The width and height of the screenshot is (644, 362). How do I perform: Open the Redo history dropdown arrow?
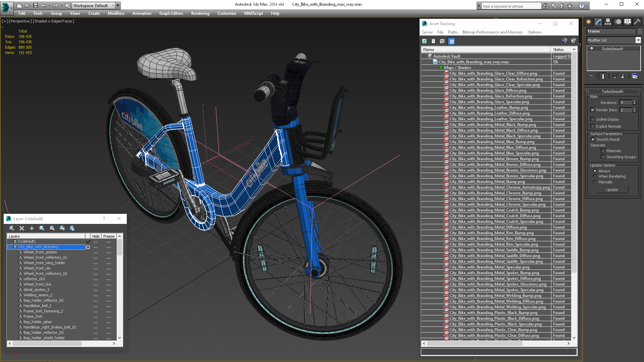tap(61, 6)
